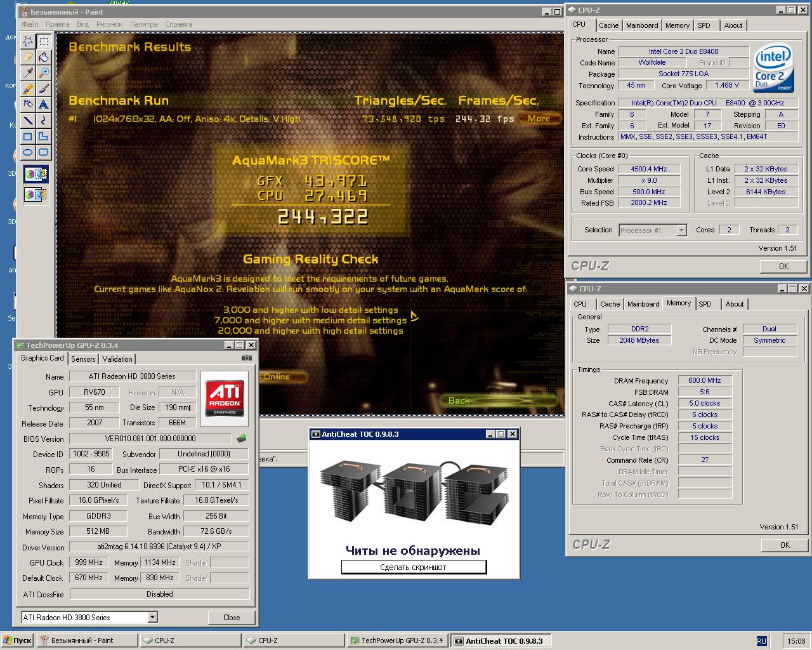Switch to TechPowerUp GPU-Z taskbar button

click(x=398, y=640)
